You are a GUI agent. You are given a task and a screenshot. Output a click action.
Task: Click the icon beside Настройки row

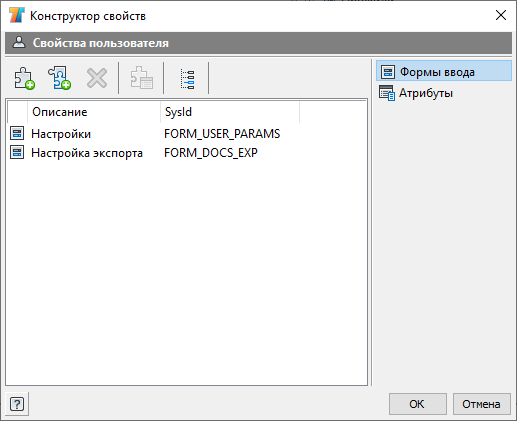(17, 133)
